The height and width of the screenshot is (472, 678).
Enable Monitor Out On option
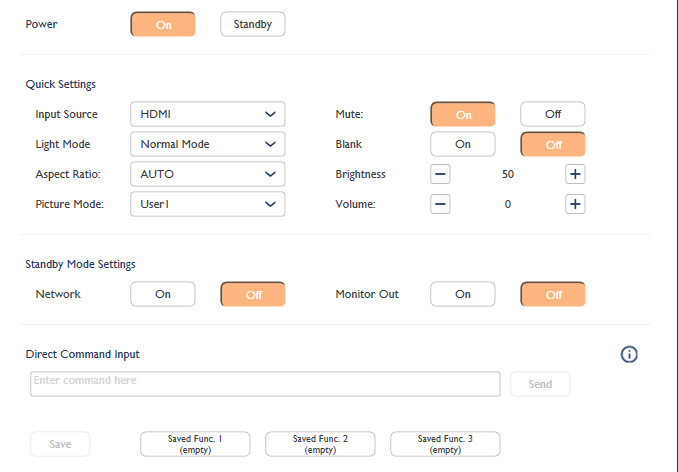coord(463,294)
